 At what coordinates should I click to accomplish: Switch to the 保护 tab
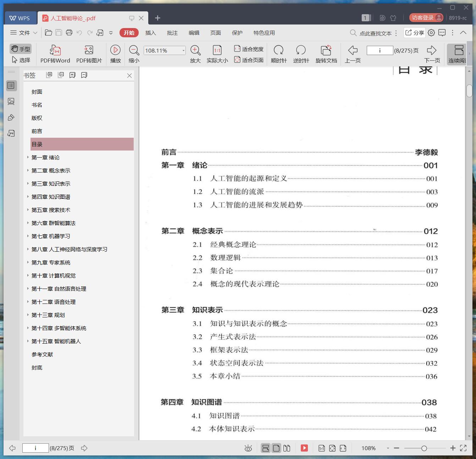237,33
